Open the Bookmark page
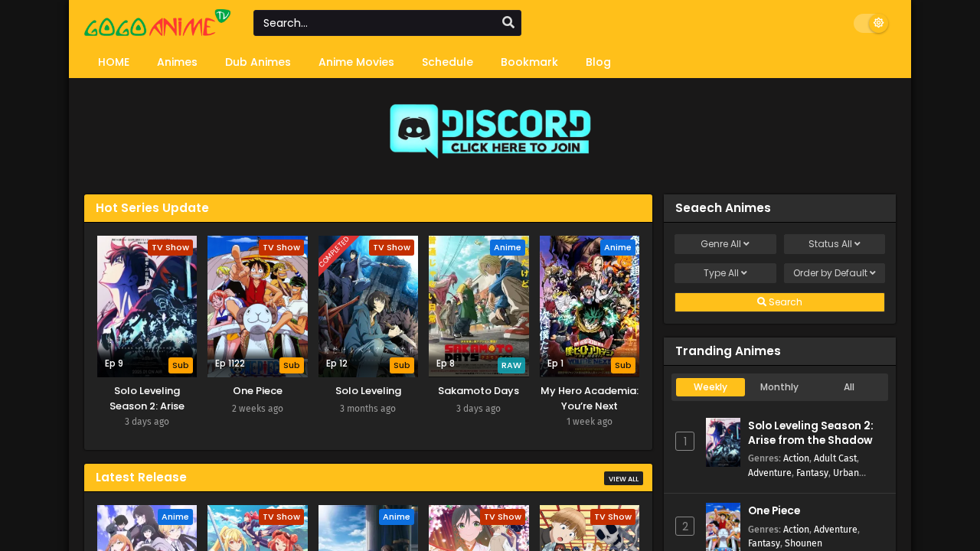 click(x=529, y=62)
